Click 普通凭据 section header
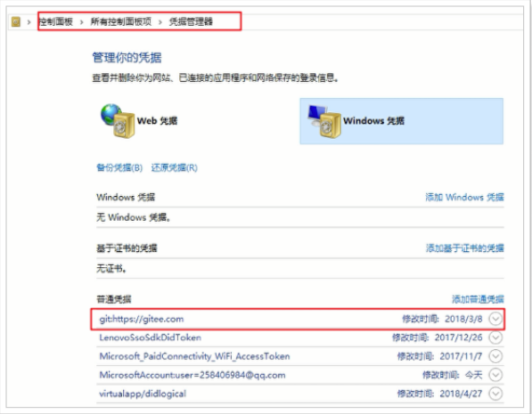The height and width of the screenshot is (414, 532). click(x=114, y=299)
